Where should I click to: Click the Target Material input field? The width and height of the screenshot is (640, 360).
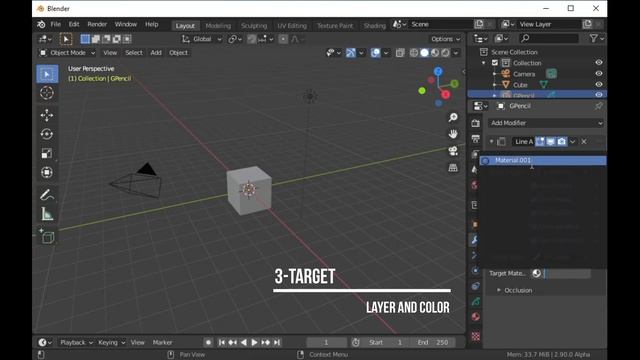pos(567,273)
